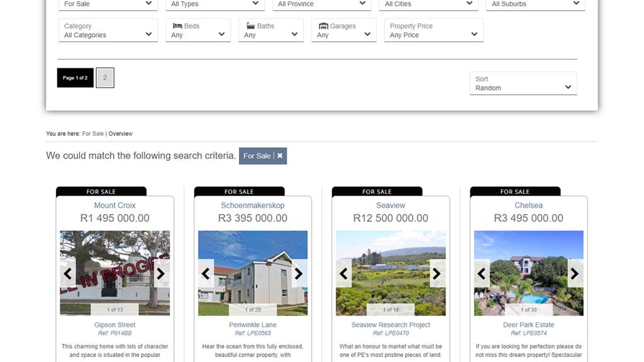Go to page 2 of results
The width and height of the screenshot is (644, 362).
(105, 78)
